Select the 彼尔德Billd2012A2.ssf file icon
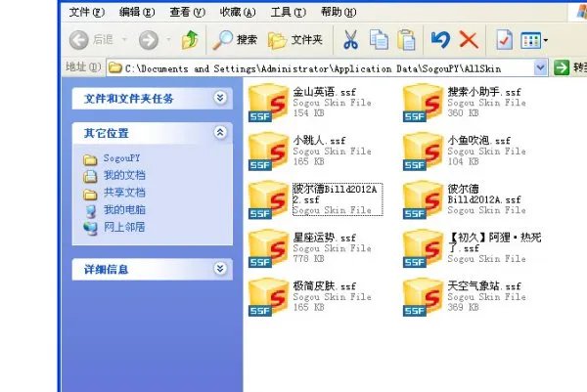Image resolution: width=587 pixels, height=392 pixels. click(x=268, y=199)
